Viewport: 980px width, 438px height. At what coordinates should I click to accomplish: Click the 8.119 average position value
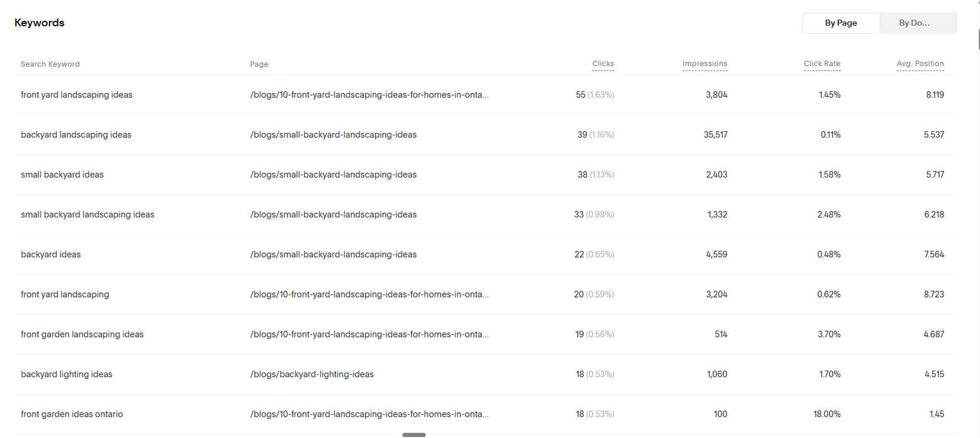[x=935, y=95]
